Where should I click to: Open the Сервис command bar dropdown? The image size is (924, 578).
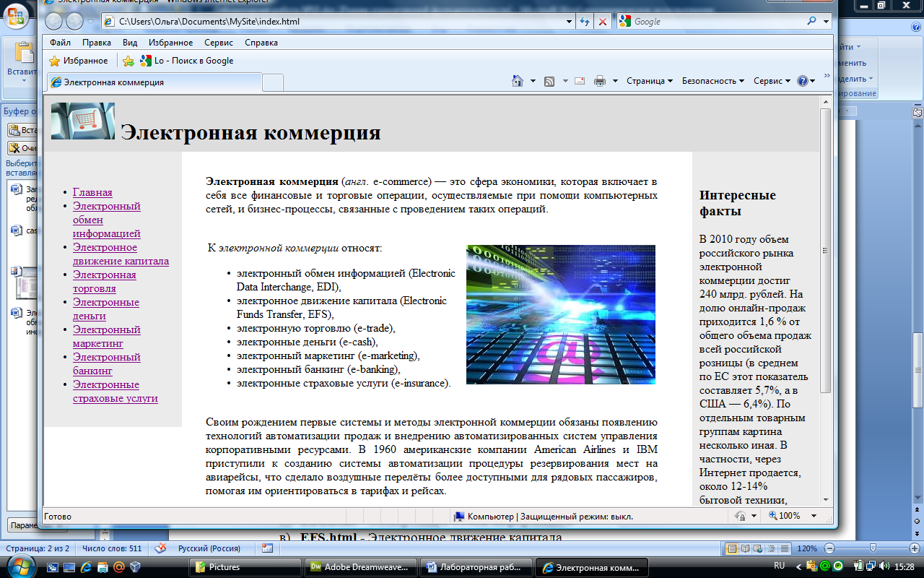pos(772,81)
